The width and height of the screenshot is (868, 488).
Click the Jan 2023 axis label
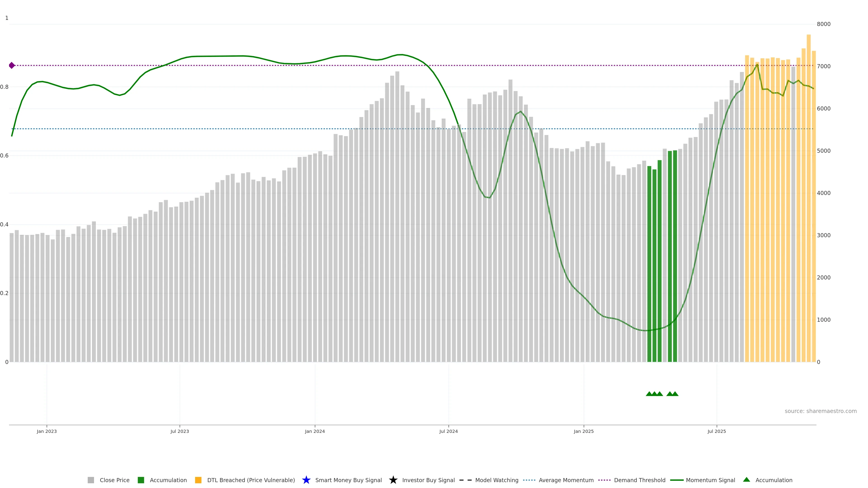(47, 431)
